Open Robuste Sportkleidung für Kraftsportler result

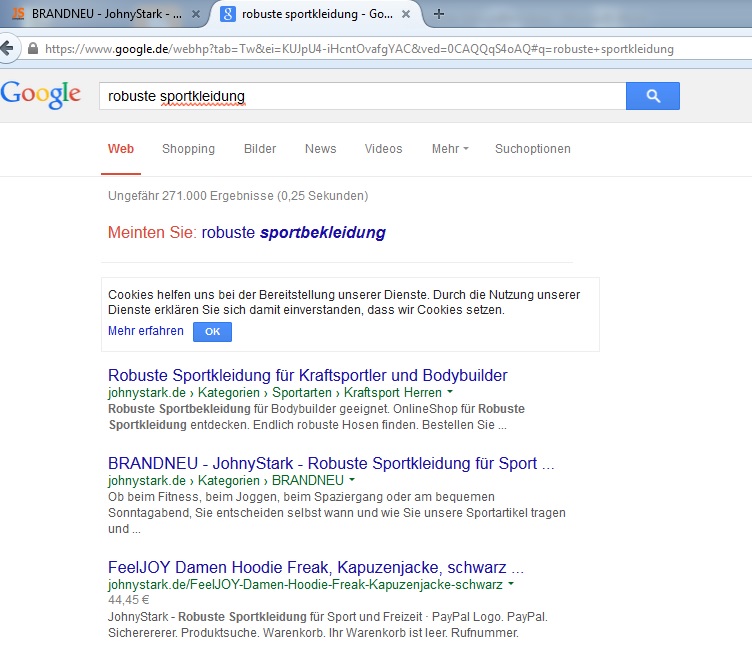307,375
